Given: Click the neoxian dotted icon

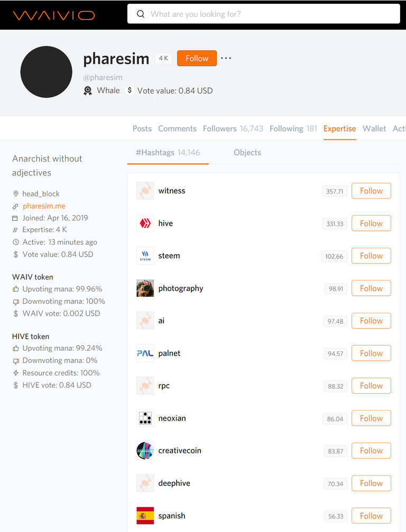Looking at the screenshot, I should pyautogui.click(x=145, y=418).
